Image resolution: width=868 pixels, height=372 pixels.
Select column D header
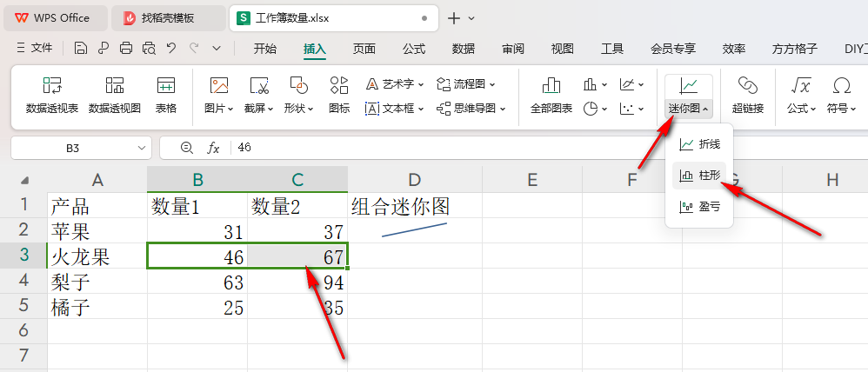(415, 179)
